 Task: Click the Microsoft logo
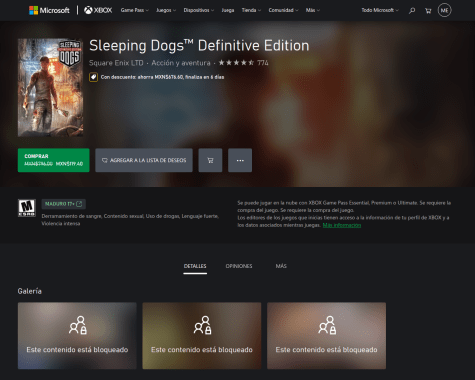(x=49, y=10)
